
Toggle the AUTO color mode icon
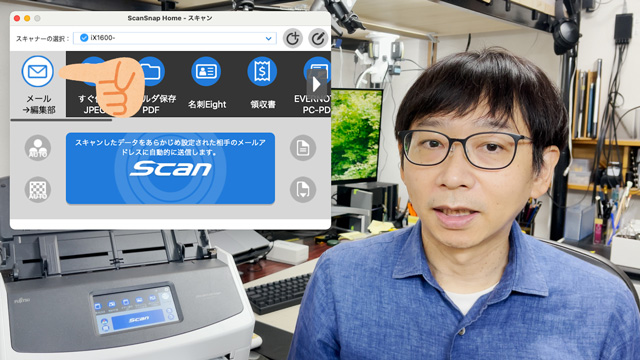(x=38, y=148)
